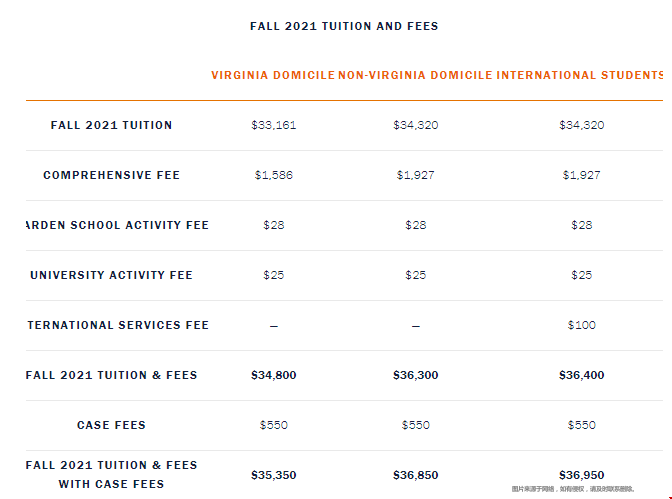Screen dimensions: 672x499
Task: Select the International Students column header
Action: pyautogui.click(x=579, y=75)
